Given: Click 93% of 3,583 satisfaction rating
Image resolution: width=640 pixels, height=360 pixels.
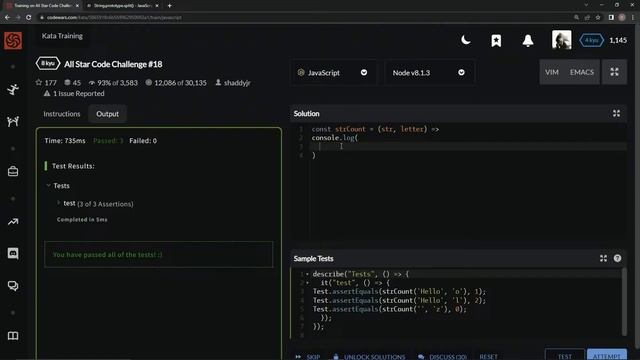Looking at the screenshot, I should tap(113, 83).
